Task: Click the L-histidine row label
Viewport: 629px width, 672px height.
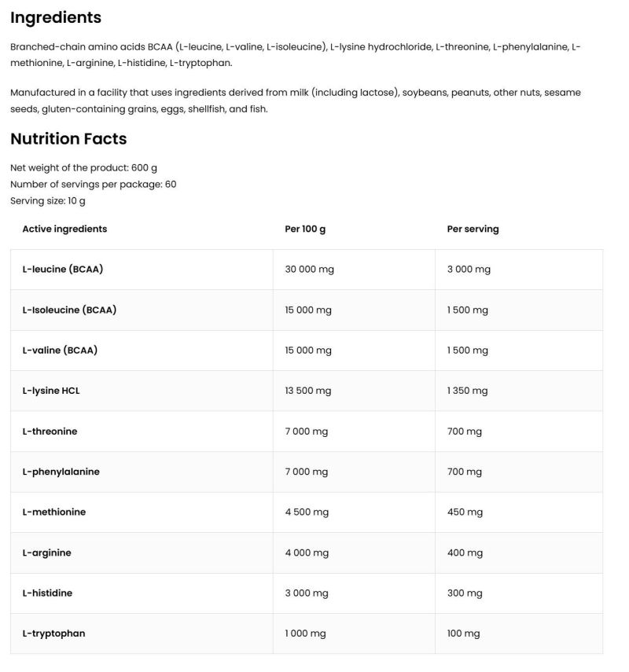Action: pyautogui.click(x=47, y=593)
